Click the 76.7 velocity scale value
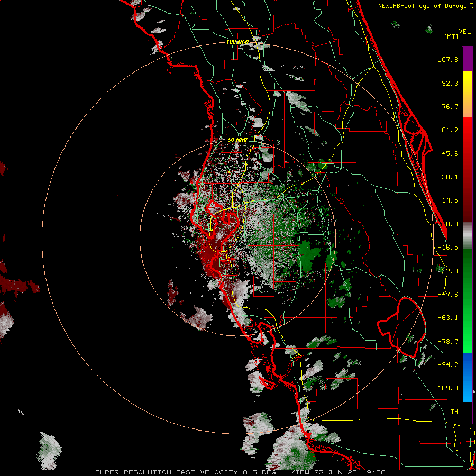 (x=450, y=106)
